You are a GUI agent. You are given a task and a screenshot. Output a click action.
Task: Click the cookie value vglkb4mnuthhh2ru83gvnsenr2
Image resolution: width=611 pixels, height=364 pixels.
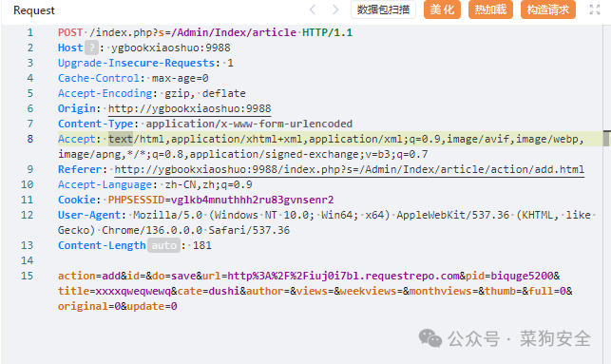[252, 200]
